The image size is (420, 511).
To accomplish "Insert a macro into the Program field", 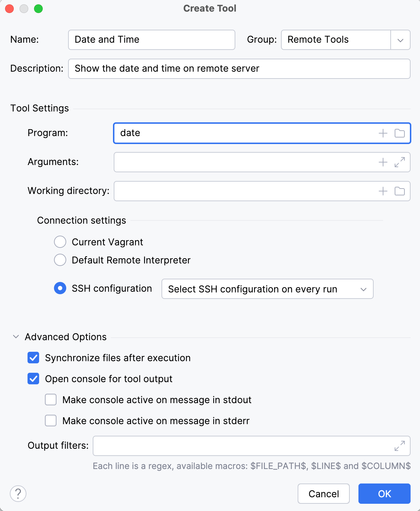I will point(382,133).
